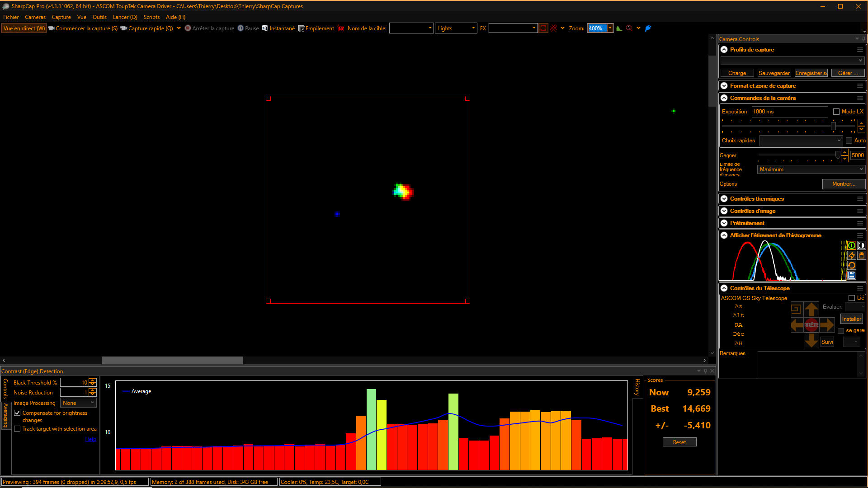Image resolution: width=868 pixels, height=488 pixels.
Task: Expand the Prétraitement section
Action: tap(724, 223)
